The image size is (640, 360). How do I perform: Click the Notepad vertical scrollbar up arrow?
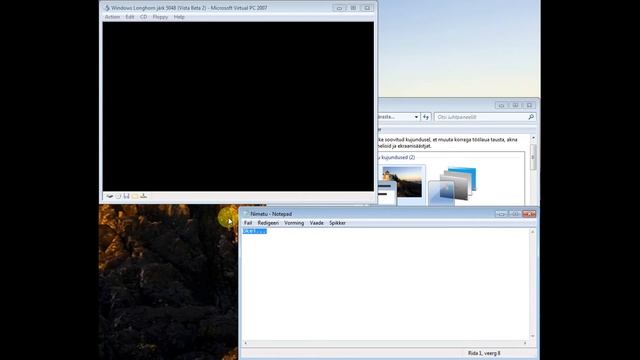(x=532, y=232)
